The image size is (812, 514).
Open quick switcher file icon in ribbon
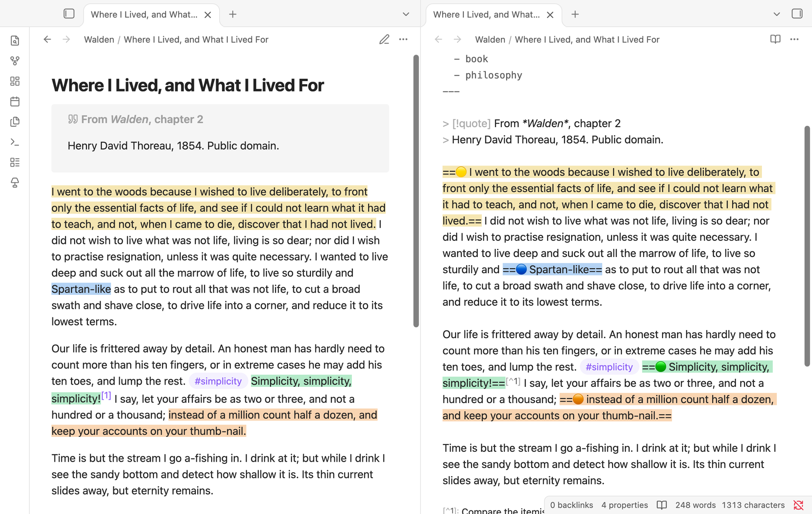tap(15, 41)
